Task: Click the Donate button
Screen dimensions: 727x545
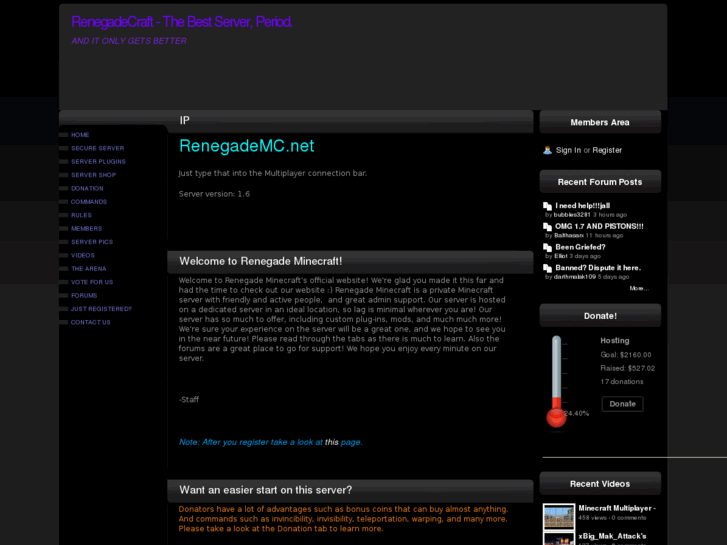Action: (x=622, y=404)
